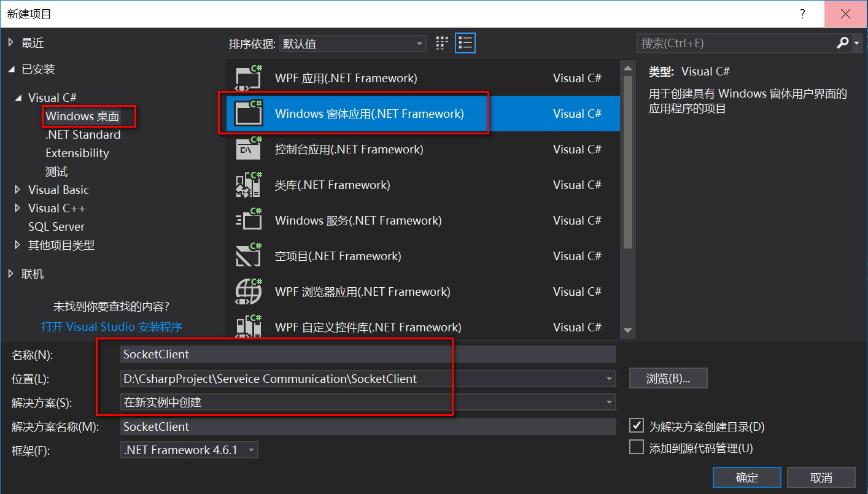
Task: Select SQL Server in the tree
Action: pyautogui.click(x=56, y=226)
